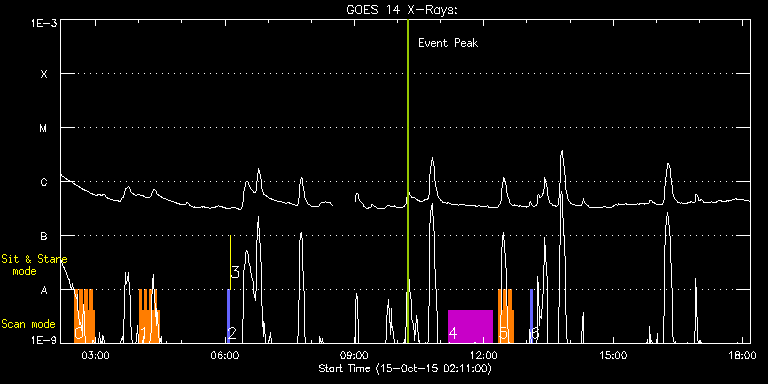
Task: Click the X flare class axis label
Action: 44,74
